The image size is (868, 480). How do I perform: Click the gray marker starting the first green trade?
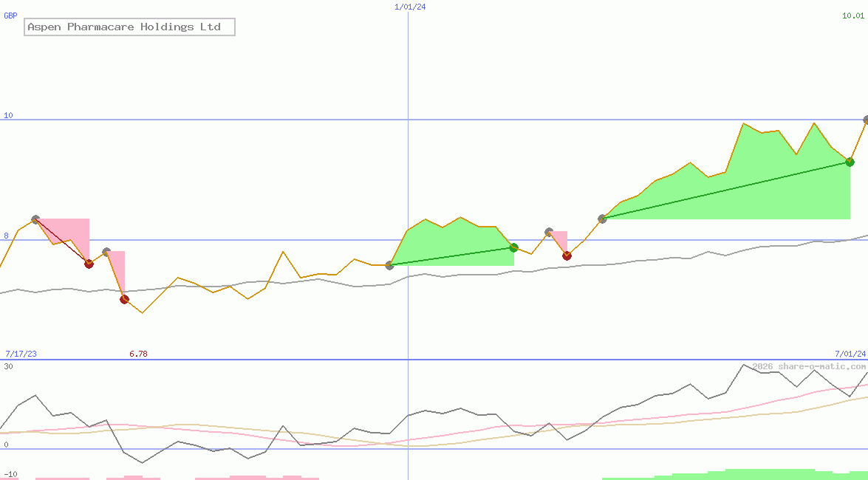point(390,266)
